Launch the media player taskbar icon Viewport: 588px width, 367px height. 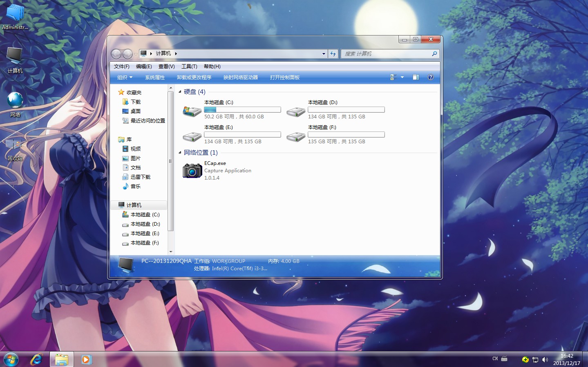pyautogui.click(x=86, y=359)
